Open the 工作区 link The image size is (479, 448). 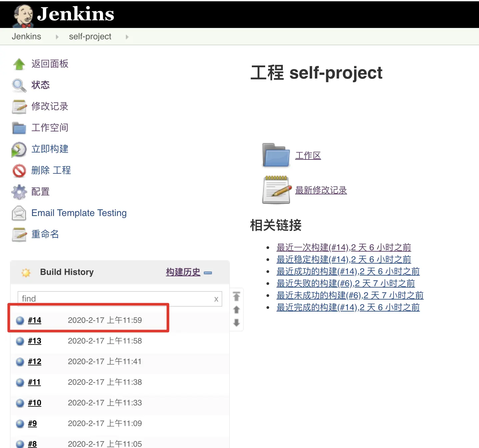(x=308, y=155)
